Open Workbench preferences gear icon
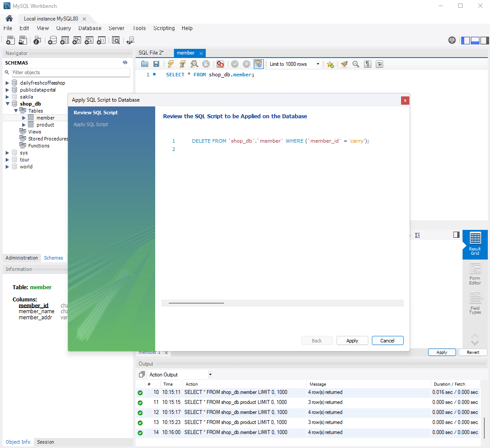490x448 pixels. (x=452, y=40)
